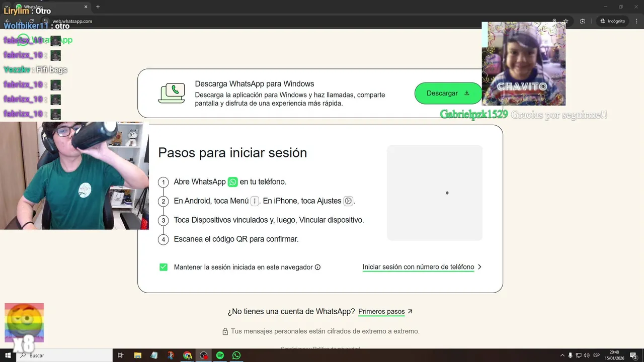
Task: Click the Incógnito profile button
Action: [612, 21]
